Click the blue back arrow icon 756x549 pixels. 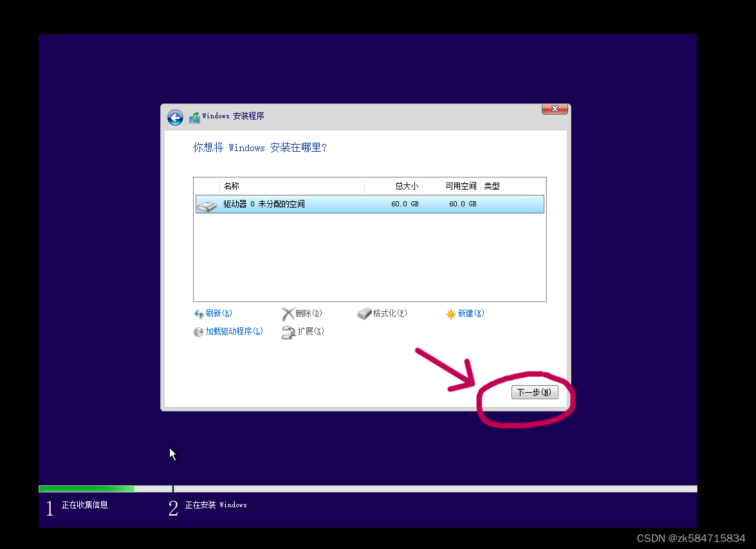pos(175,118)
